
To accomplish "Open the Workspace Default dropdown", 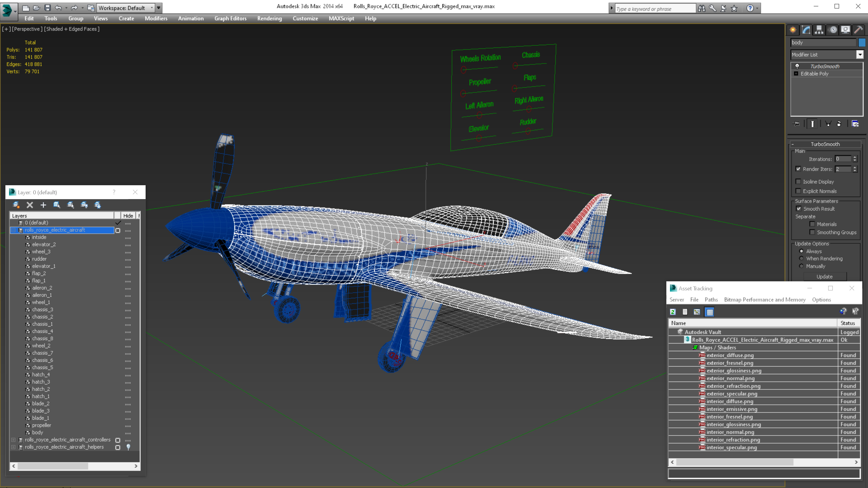I will (152, 8).
